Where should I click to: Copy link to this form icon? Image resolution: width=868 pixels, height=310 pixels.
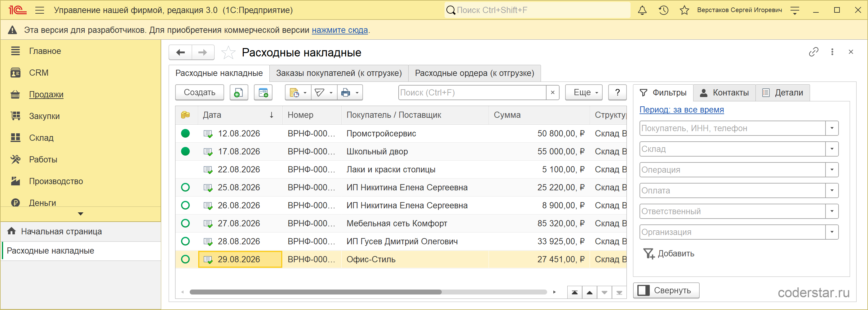(814, 52)
